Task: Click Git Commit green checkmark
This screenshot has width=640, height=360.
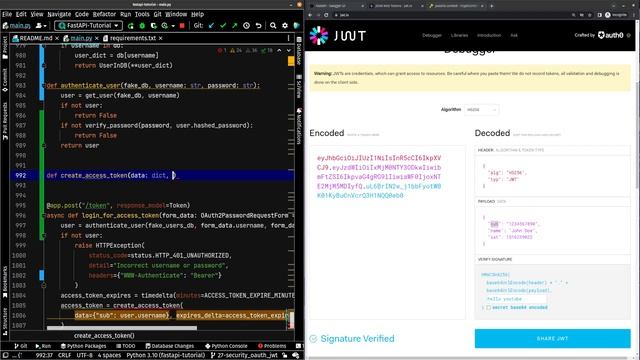Action: click(x=223, y=26)
